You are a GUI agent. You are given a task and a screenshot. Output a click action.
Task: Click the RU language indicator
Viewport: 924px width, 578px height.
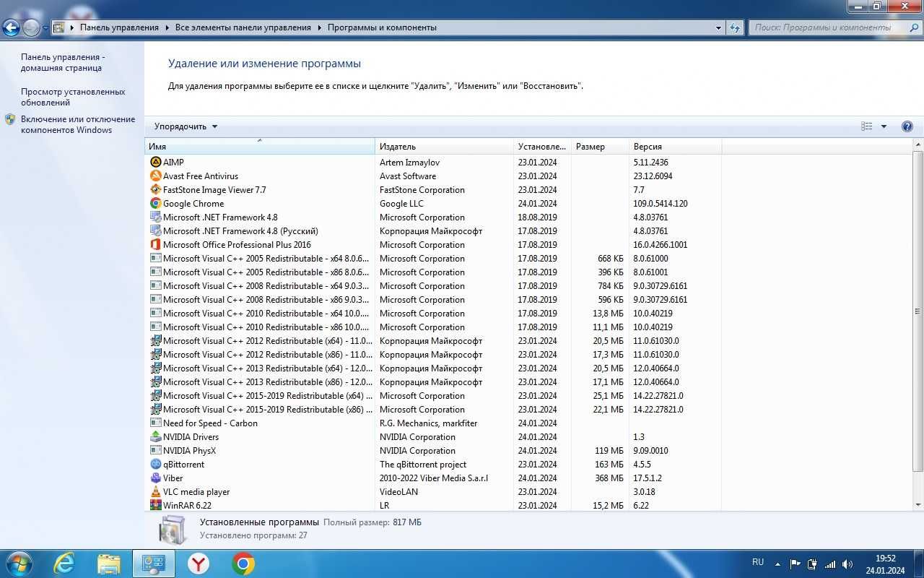tap(758, 562)
